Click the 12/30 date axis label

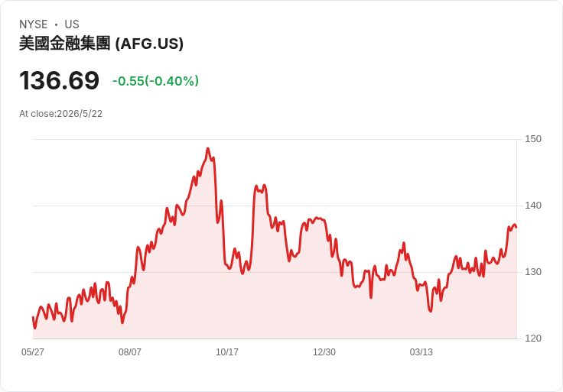[324, 352]
